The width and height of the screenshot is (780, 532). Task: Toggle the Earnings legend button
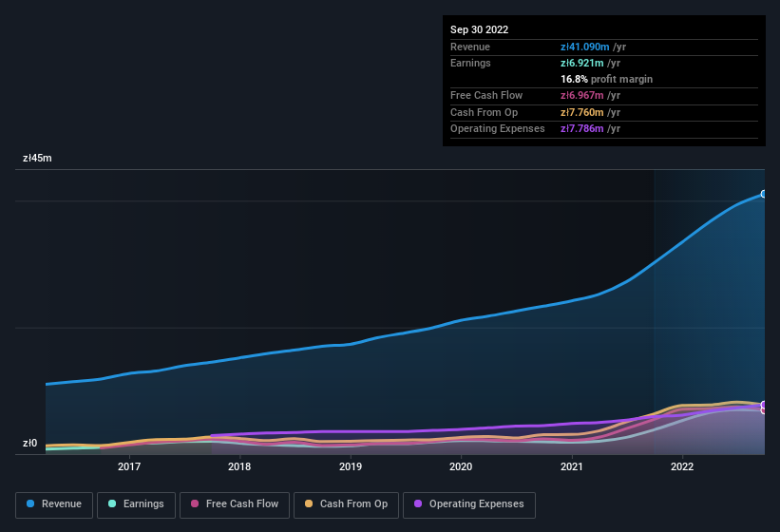[136, 504]
